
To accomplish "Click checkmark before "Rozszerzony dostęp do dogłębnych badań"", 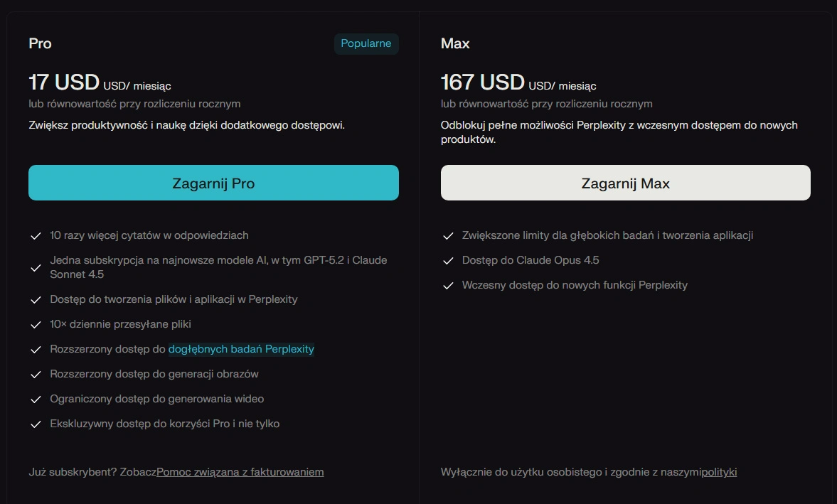I will [x=36, y=349].
